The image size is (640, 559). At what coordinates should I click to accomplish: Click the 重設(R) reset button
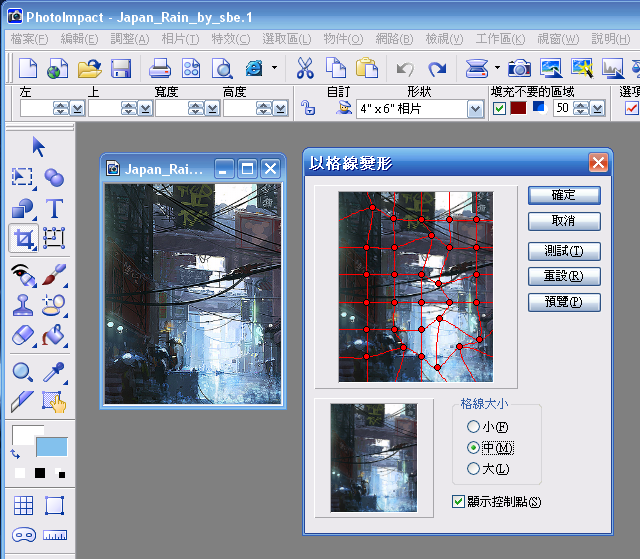point(564,276)
